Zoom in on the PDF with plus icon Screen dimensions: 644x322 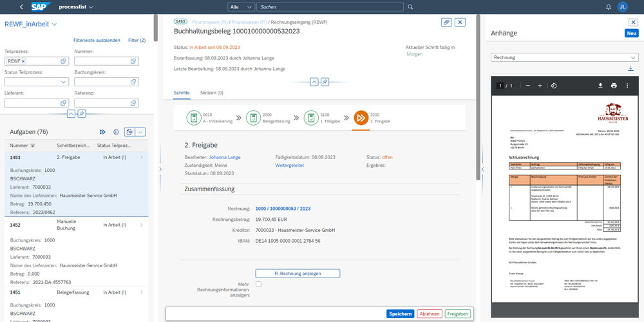(540, 86)
